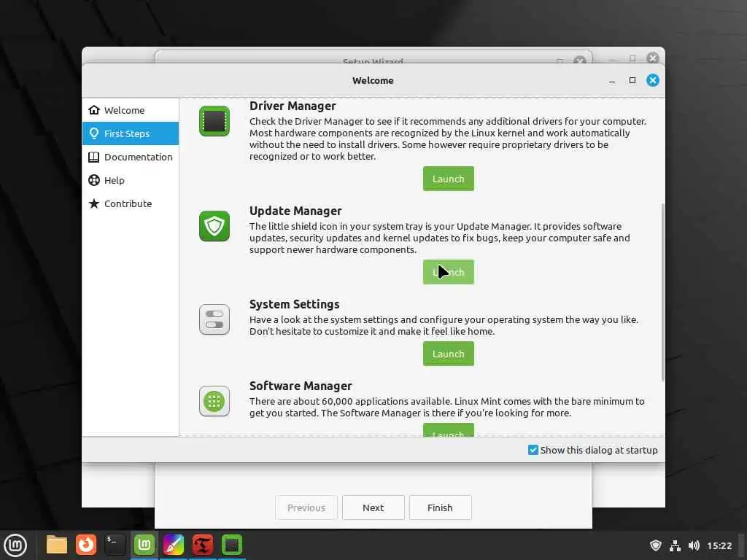Viewport: 747px width, 560px height.
Task: Click the System Settings heading
Action: pos(295,304)
